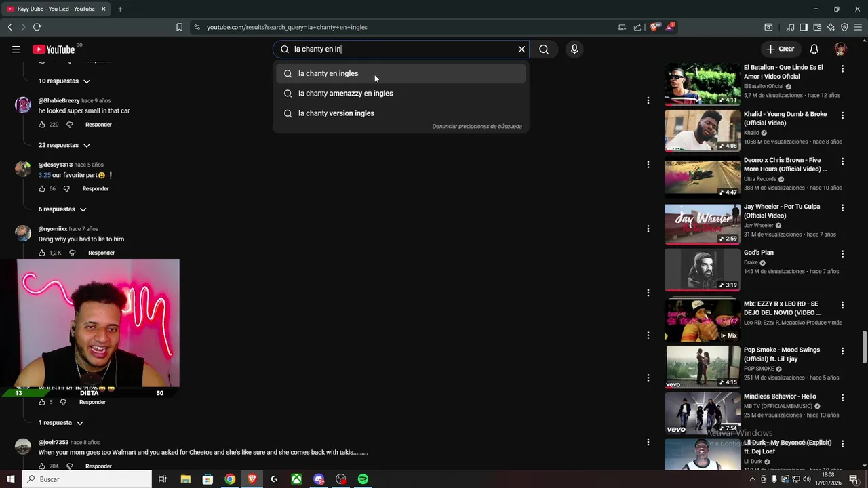
Task: Open @BhabieBreezy profile avatar
Action: [23, 104]
